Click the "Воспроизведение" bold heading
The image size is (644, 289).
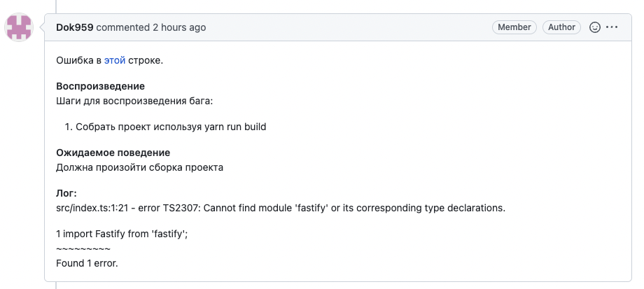(100, 87)
